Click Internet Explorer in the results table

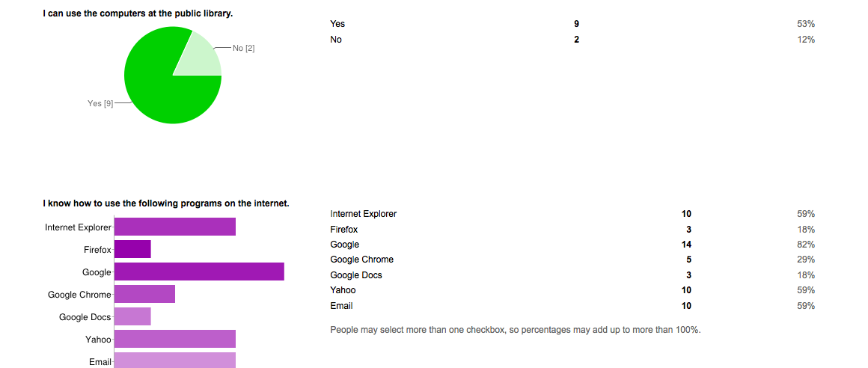pos(363,214)
